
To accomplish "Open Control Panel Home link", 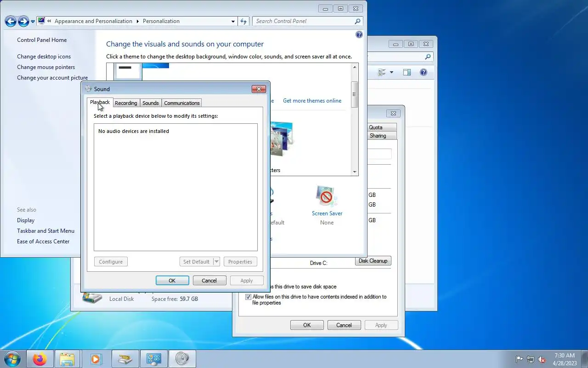I will point(42,40).
